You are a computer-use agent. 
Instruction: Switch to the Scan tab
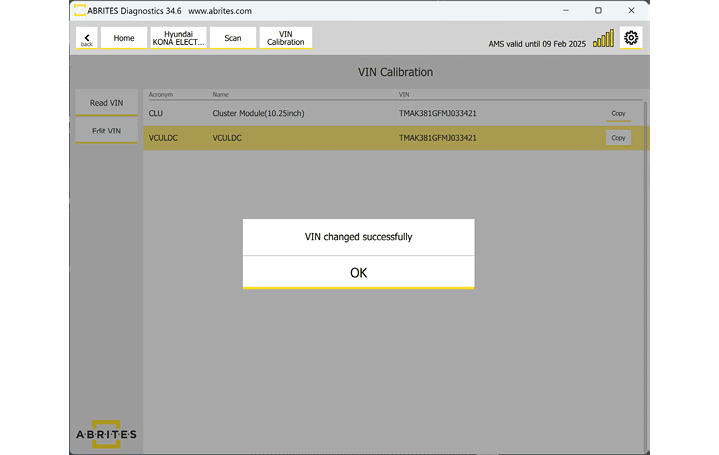click(x=232, y=38)
